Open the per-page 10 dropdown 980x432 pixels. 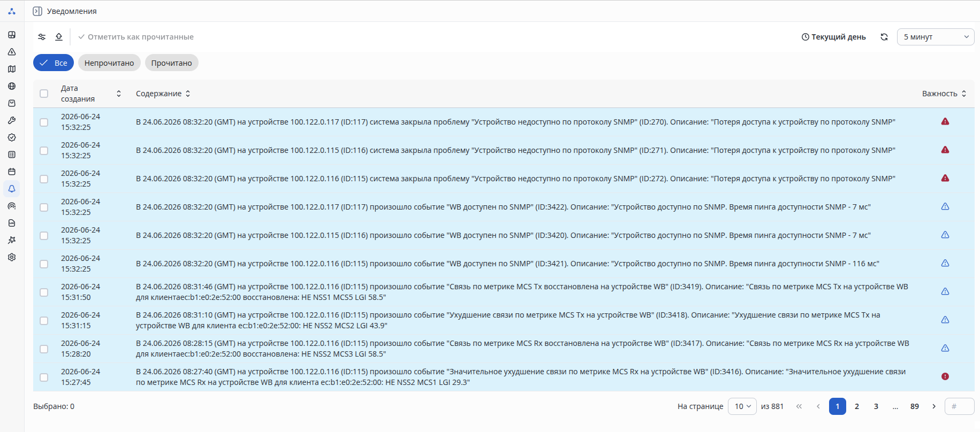tap(742, 406)
